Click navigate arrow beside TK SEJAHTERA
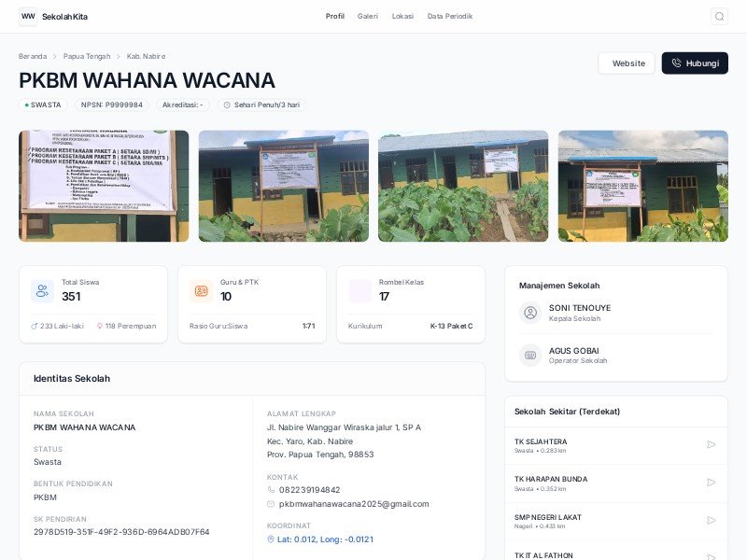747x560 pixels. pyautogui.click(x=711, y=444)
